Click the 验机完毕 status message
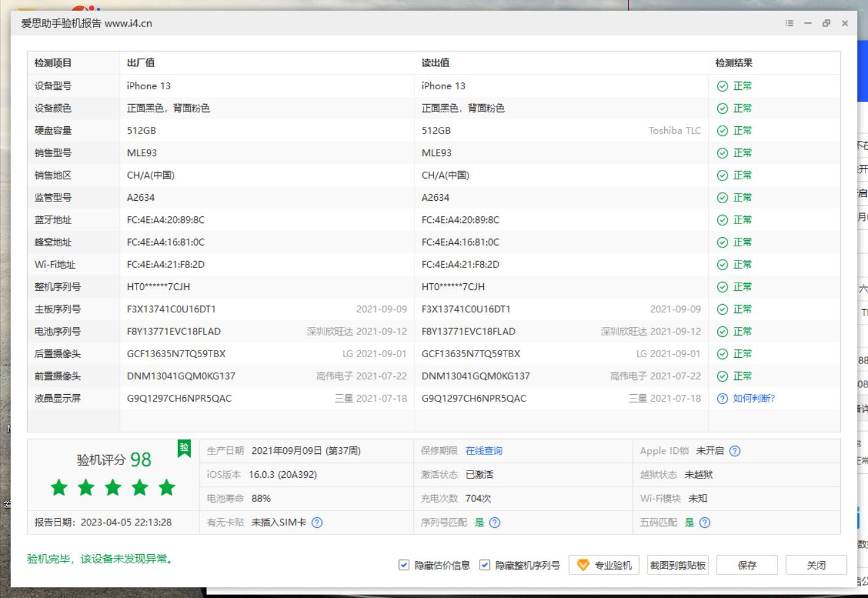This screenshot has height=598, width=868. (x=102, y=559)
